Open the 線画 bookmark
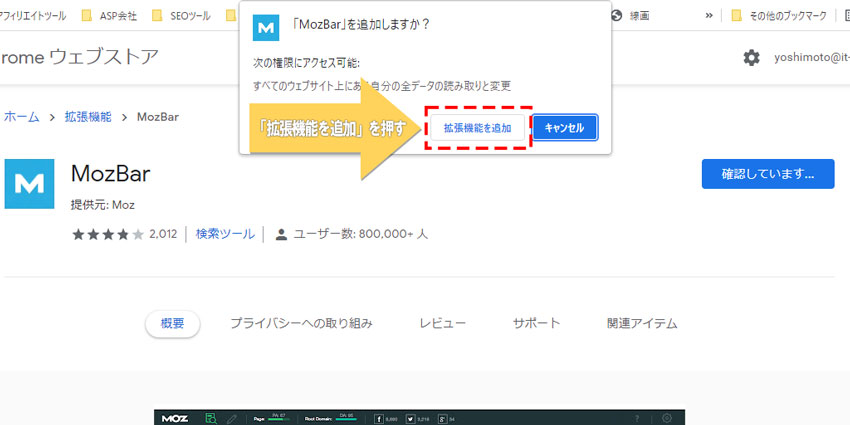 coord(630,16)
